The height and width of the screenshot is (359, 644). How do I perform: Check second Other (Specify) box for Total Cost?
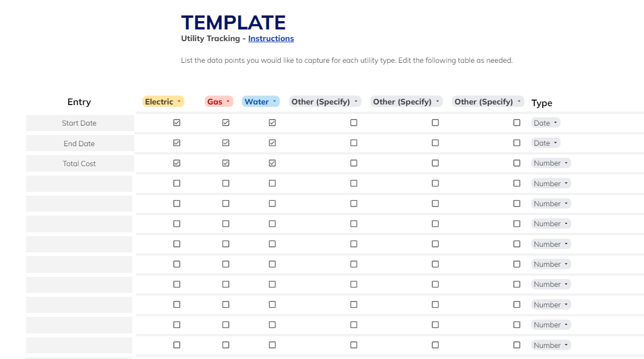(x=435, y=163)
